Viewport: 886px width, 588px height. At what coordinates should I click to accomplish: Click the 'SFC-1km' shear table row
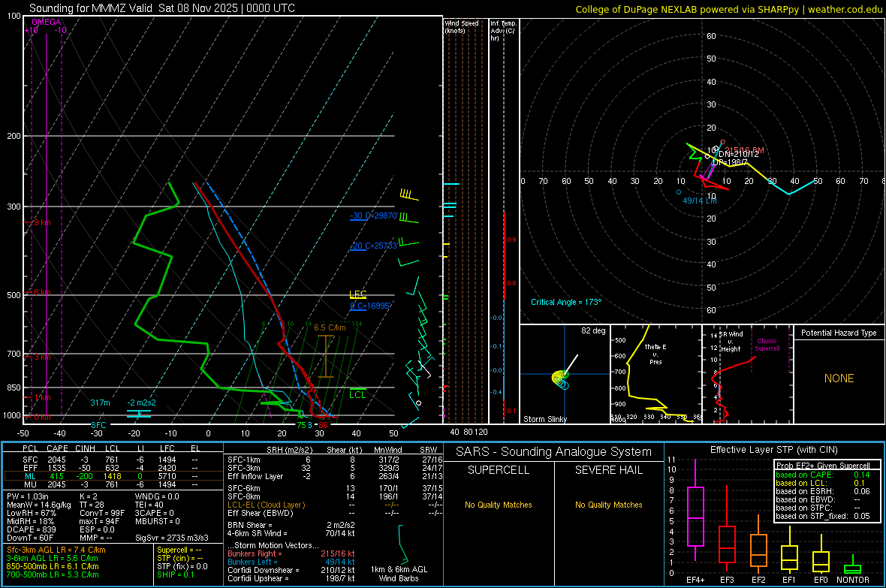(335, 460)
